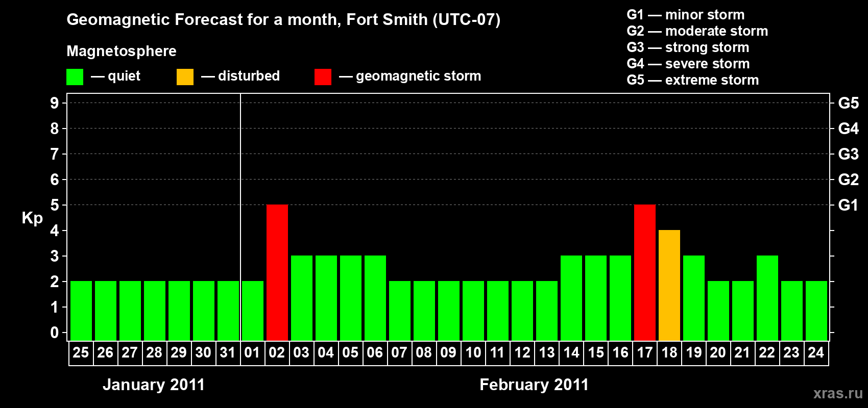Click the '— disturbed' legend label

point(240,76)
